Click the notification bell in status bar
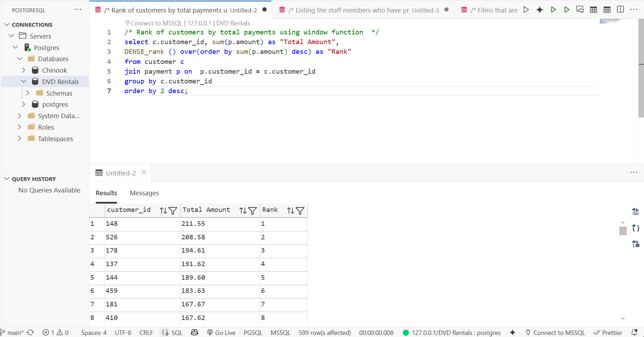The image size is (644, 337). (x=634, y=332)
